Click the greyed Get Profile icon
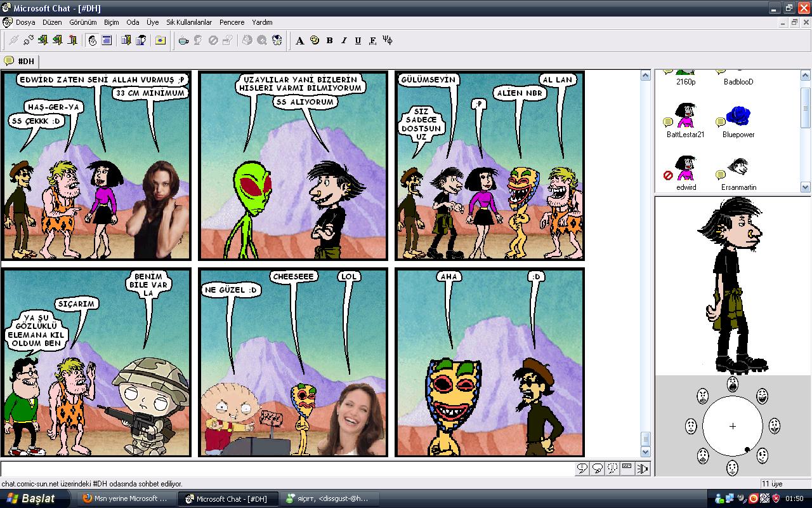812x508 pixels. click(x=198, y=40)
